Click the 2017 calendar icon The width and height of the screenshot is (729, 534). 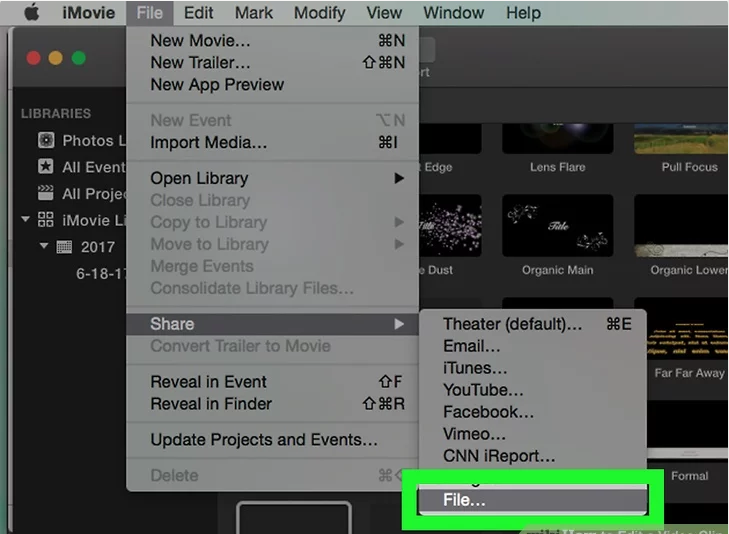pos(64,247)
